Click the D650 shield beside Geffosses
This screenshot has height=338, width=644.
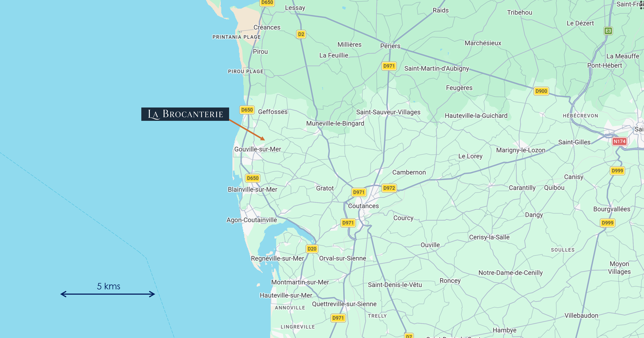(247, 110)
